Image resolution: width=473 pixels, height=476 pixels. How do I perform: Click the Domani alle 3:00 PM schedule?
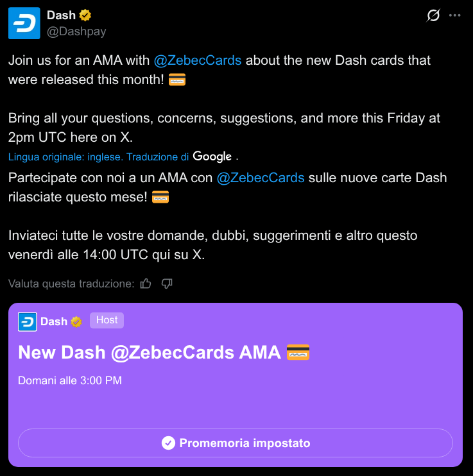70,380
